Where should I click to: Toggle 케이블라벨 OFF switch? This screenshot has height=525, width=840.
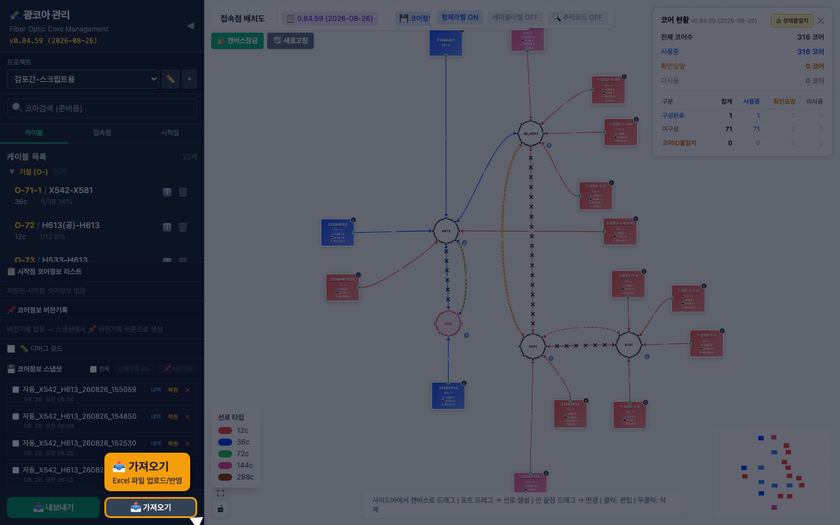[x=515, y=17]
